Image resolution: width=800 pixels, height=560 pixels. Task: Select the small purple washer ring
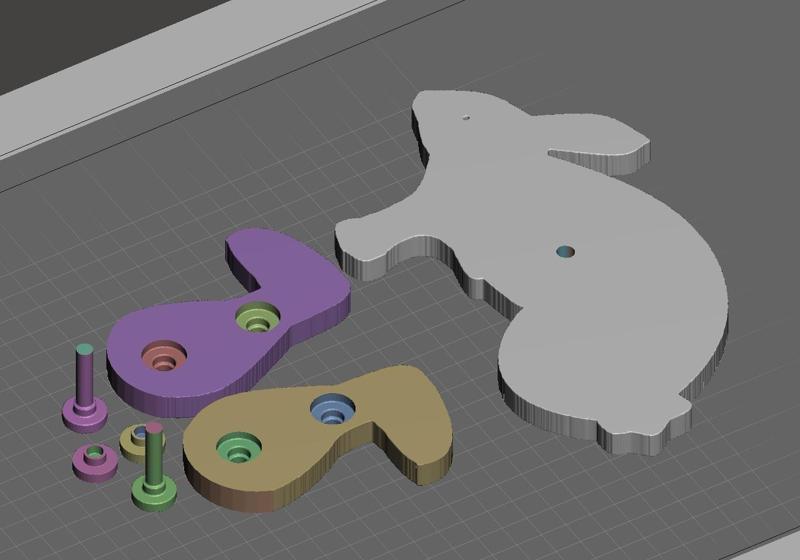[x=95, y=461]
